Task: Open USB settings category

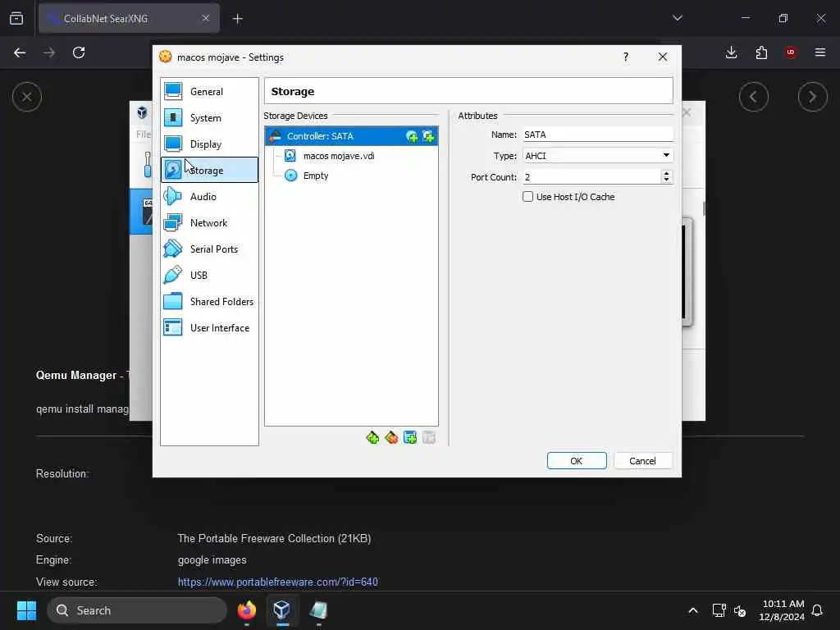Action: [x=209, y=276]
